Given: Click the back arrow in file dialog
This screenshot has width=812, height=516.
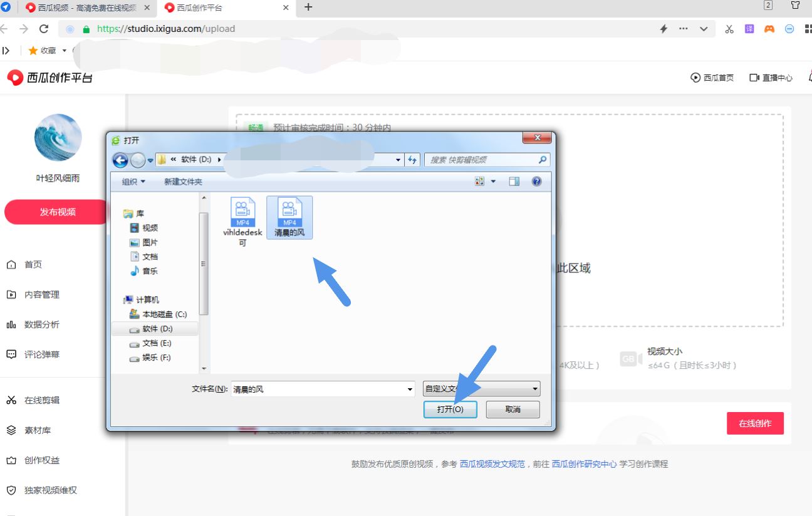Looking at the screenshot, I should pyautogui.click(x=120, y=160).
